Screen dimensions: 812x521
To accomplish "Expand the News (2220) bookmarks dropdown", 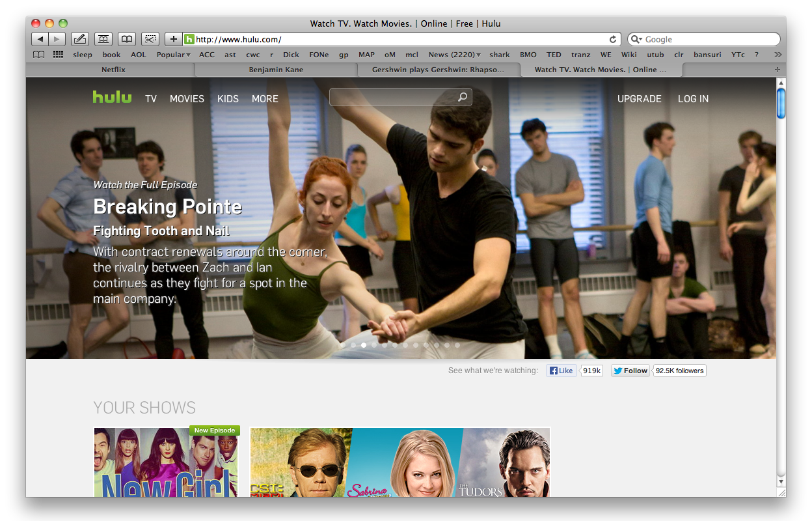I will (454, 55).
